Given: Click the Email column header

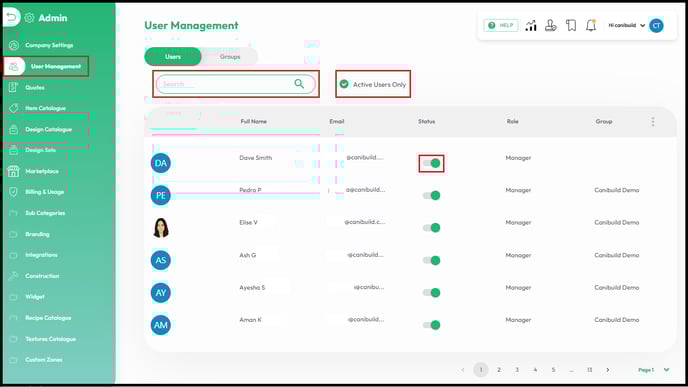Looking at the screenshot, I should pos(337,122).
